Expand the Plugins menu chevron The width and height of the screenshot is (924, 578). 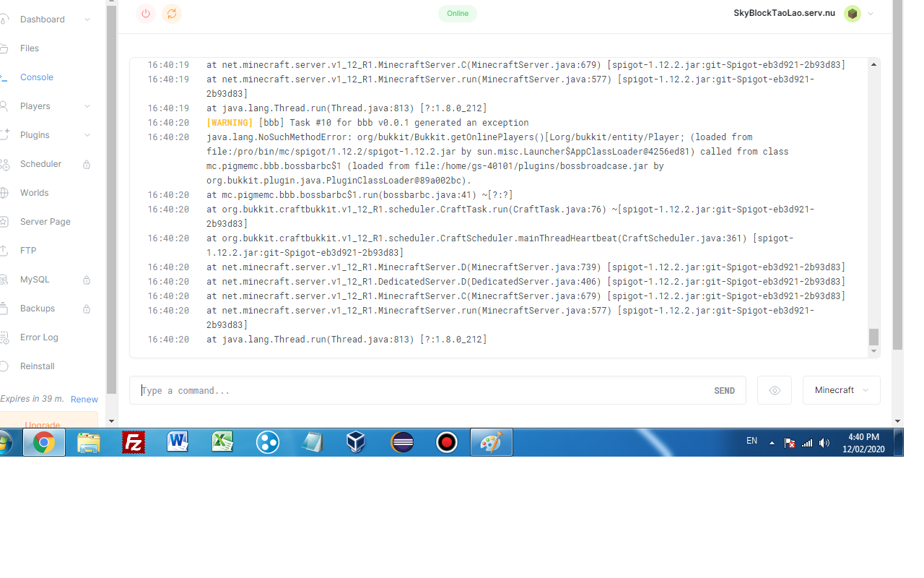pos(87,135)
